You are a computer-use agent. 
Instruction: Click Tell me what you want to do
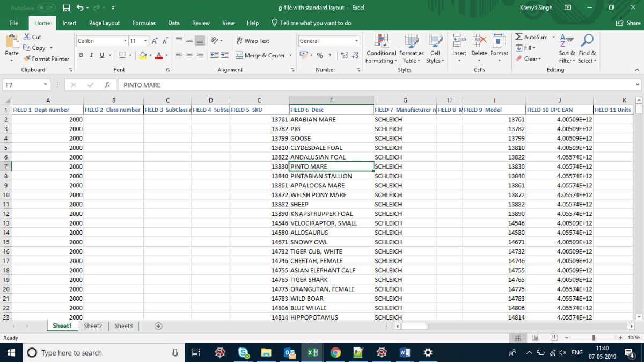pos(311,23)
